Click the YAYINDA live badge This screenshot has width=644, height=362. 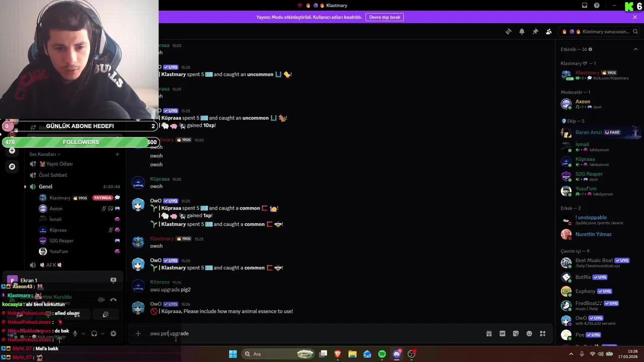pos(102,198)
